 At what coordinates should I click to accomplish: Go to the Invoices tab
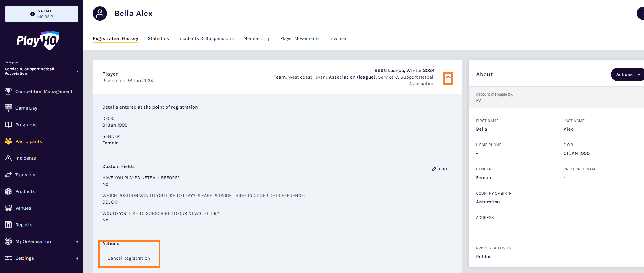[338, 38]
